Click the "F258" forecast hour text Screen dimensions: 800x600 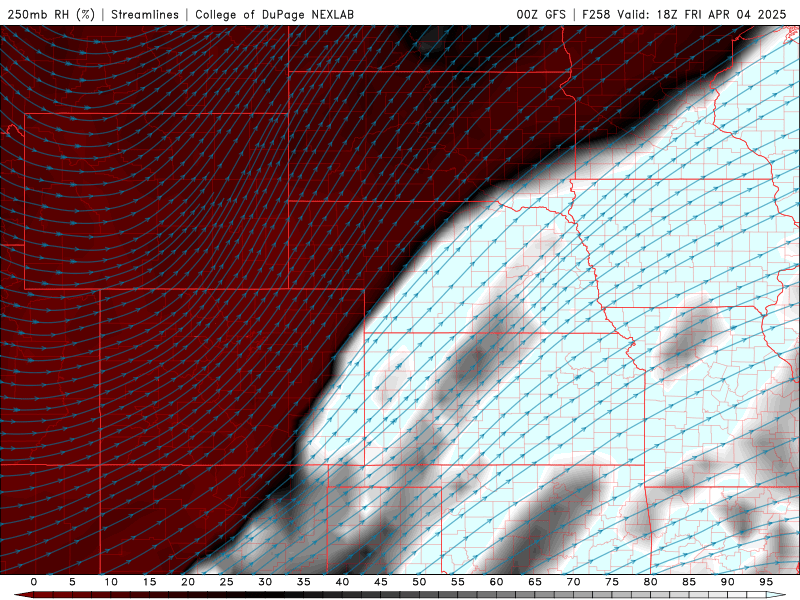(x=596, y=14)
